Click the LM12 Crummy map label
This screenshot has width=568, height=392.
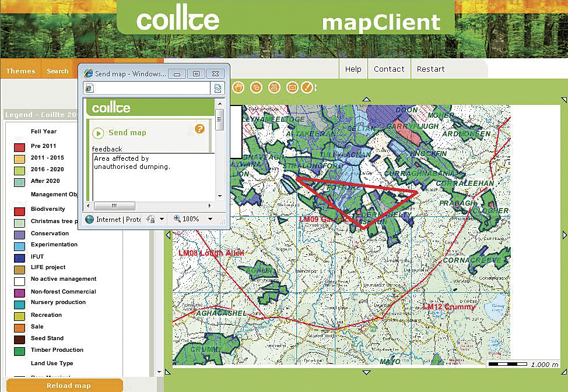(449, 306)
